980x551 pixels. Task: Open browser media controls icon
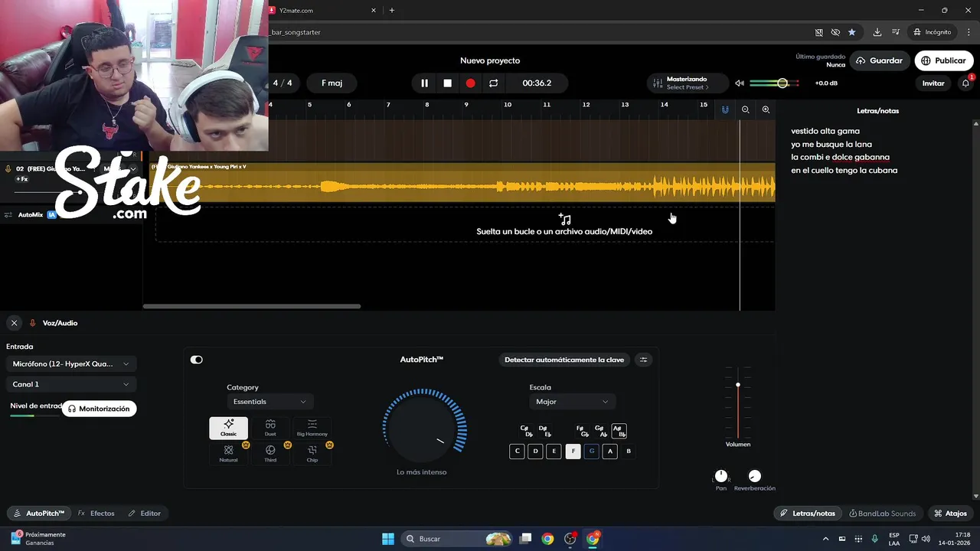coord(894,32)
